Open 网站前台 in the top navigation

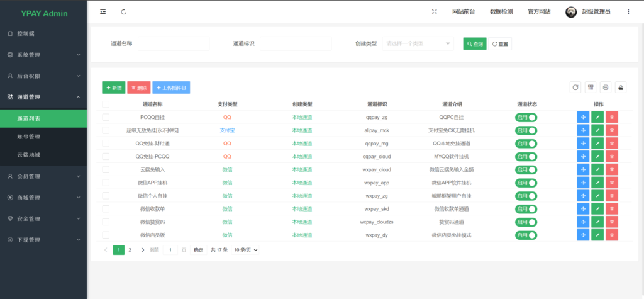464,12
